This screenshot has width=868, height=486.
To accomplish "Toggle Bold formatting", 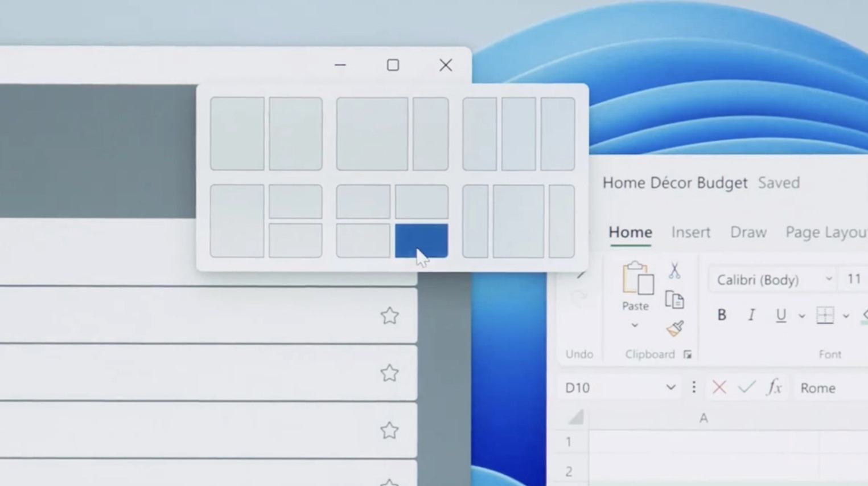I will point(721,315).
